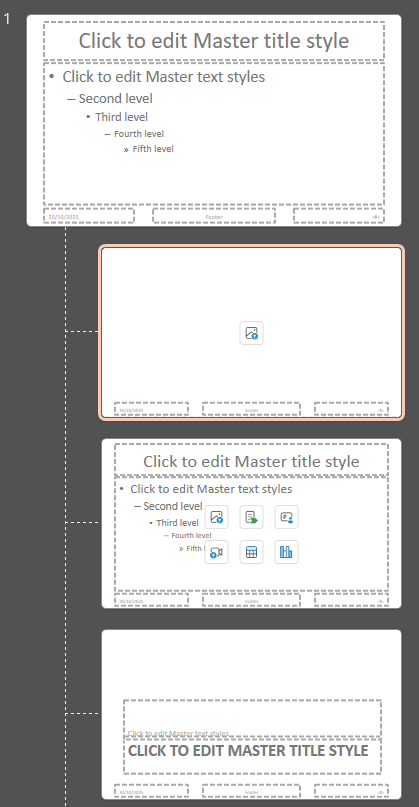Click the date placeholder in the content layout thumbnail
Viewport: 419px width, 807px height.
(x=151, y=600)
